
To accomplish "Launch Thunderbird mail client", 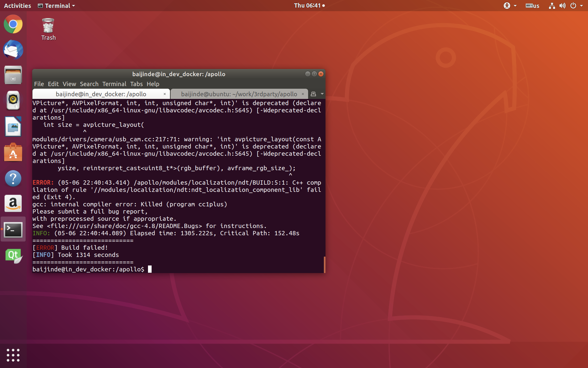I will click(x=13, y=50).
